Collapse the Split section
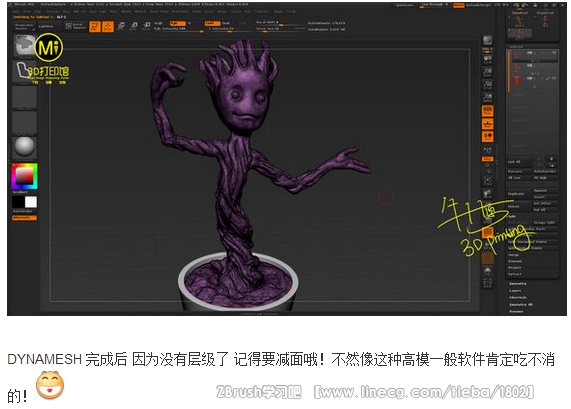The width and height of the screenshot is (571, 409). click(x=512, y=216)
